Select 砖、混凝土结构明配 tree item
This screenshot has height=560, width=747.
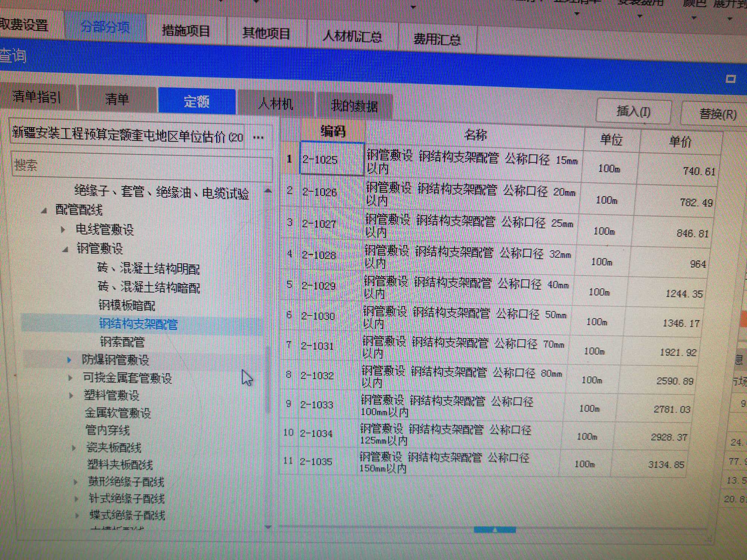pos(148,268)
